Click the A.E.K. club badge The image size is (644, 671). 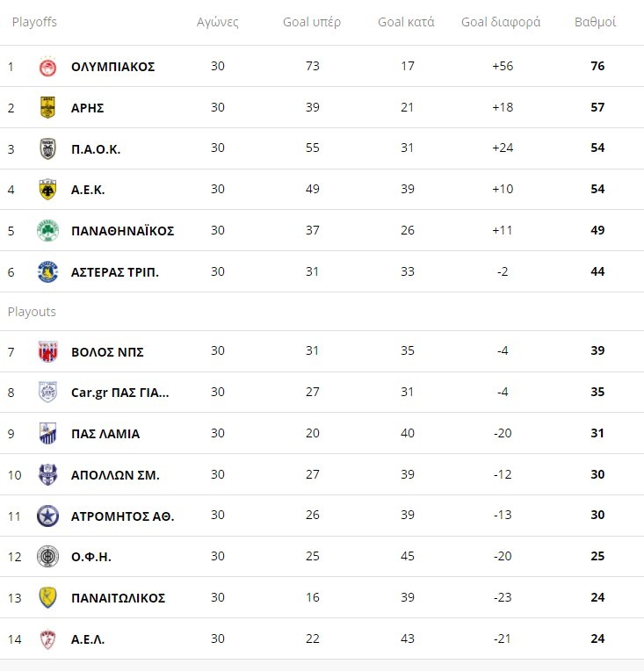click(x=47, y=190)
